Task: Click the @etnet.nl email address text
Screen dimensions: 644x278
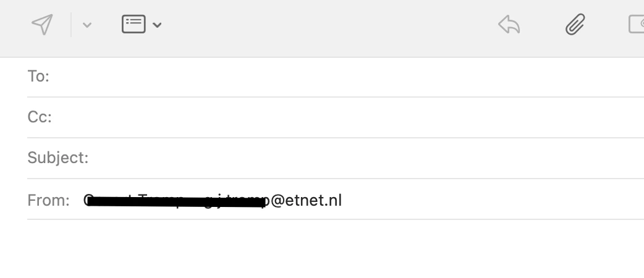Action: tap(306, 201)
